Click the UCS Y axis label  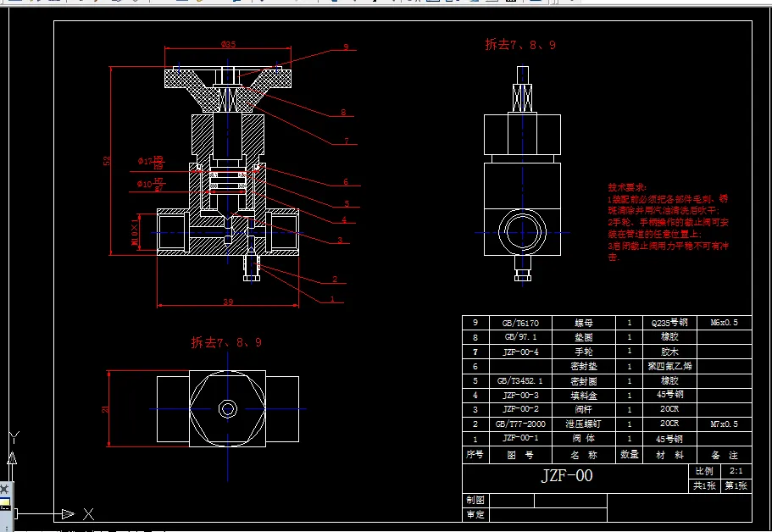[14, 436]
